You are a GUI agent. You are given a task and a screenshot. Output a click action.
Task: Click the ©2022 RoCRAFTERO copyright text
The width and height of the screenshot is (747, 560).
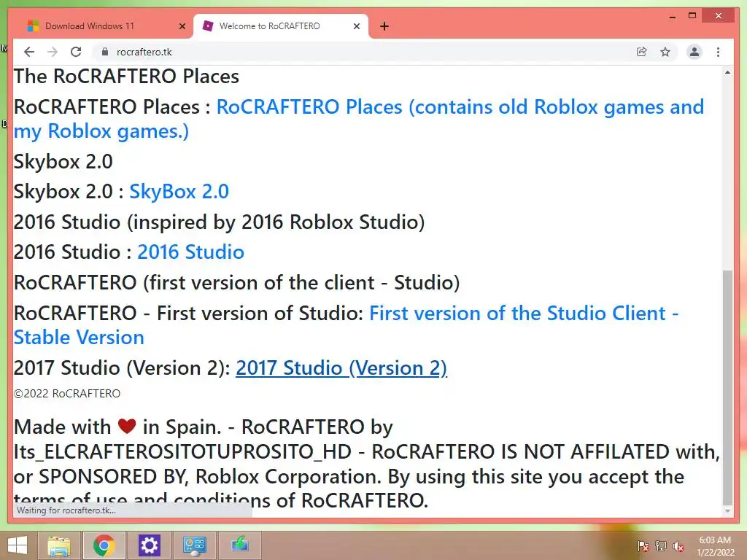pos(67,394)
